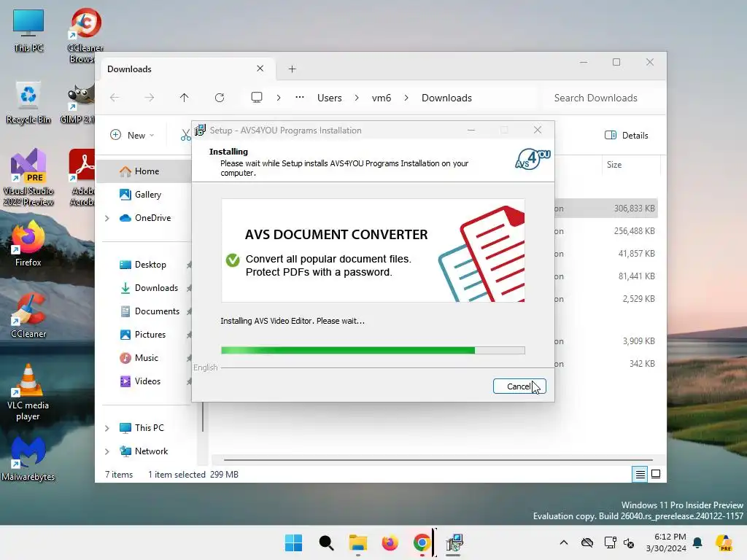Click vm6 in the breadcrumb
Screen dimensions: 747x560
click(382, 98)
